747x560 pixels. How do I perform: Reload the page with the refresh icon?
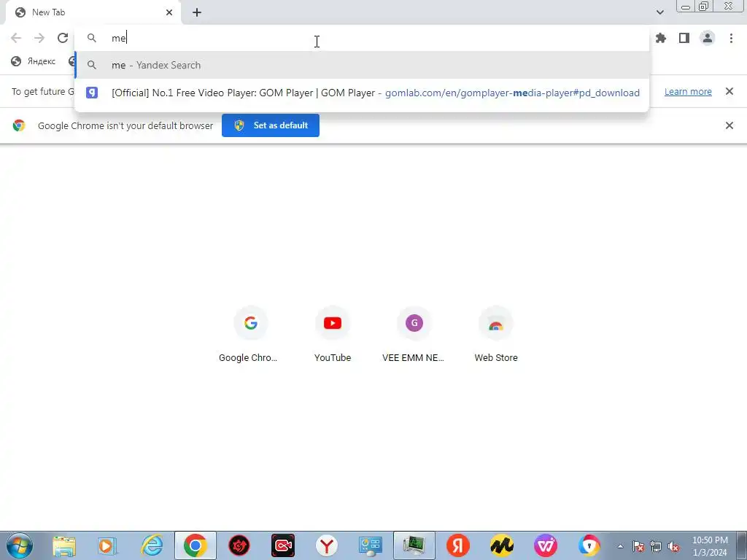point(63,38)
